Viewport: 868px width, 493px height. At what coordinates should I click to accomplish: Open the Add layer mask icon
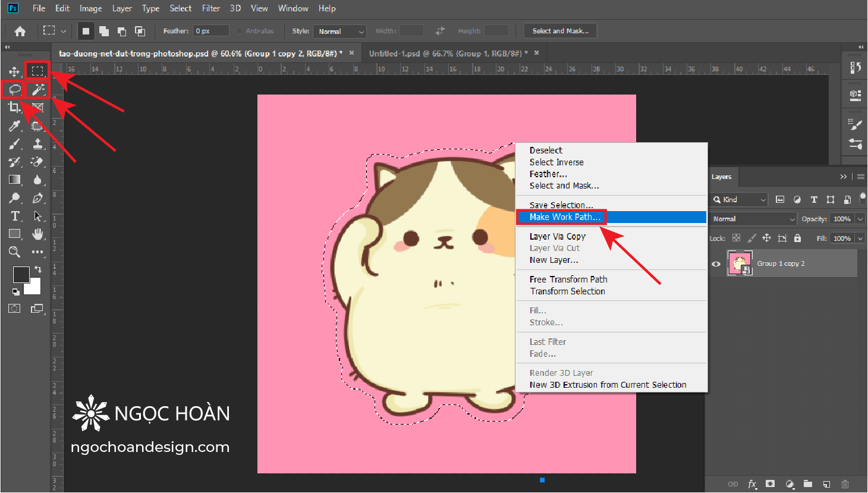pyautogui.click(x=769, y=483)
